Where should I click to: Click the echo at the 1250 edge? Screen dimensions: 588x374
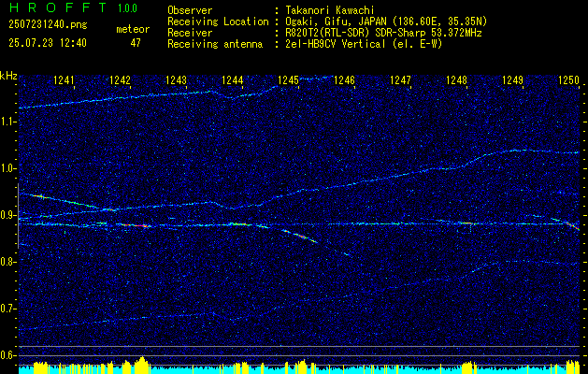(x=573, y=224)
